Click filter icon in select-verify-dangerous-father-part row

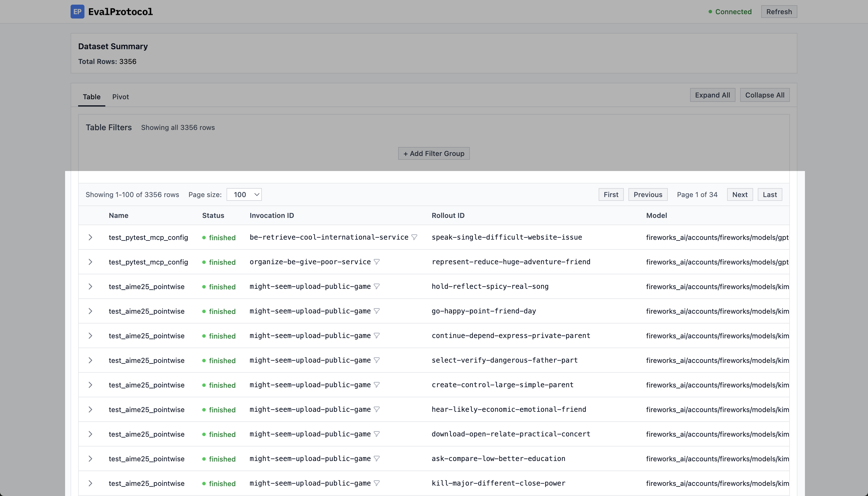click(377, 360)
